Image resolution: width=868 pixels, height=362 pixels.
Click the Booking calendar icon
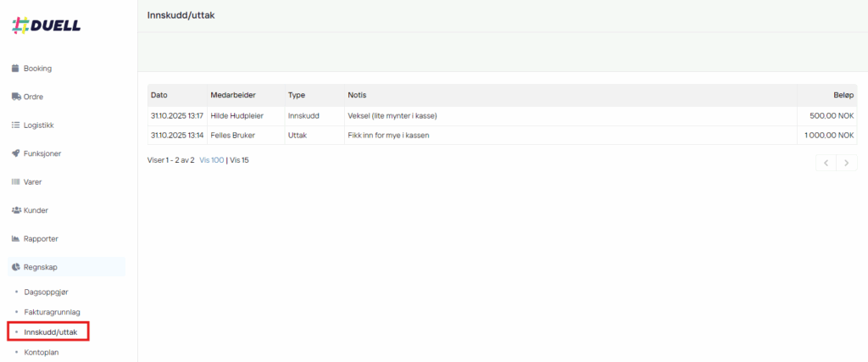click(x=15, y=68)
